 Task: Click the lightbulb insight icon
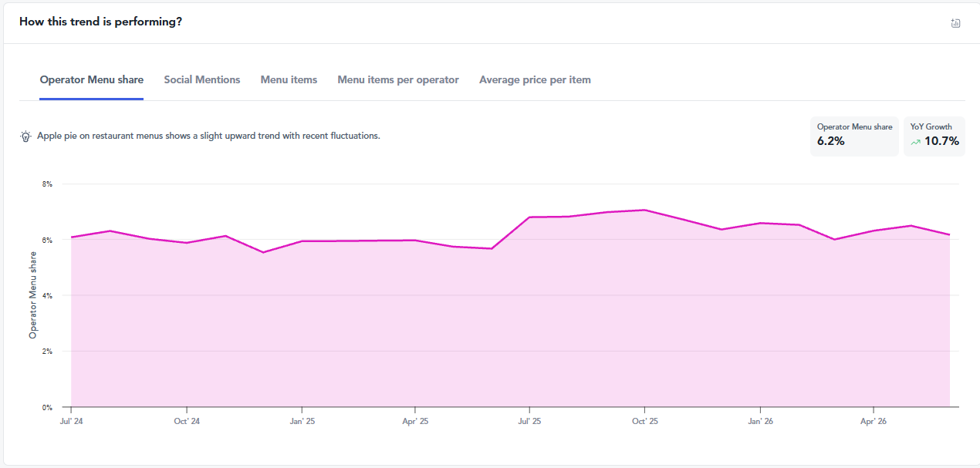coord(25,136)
